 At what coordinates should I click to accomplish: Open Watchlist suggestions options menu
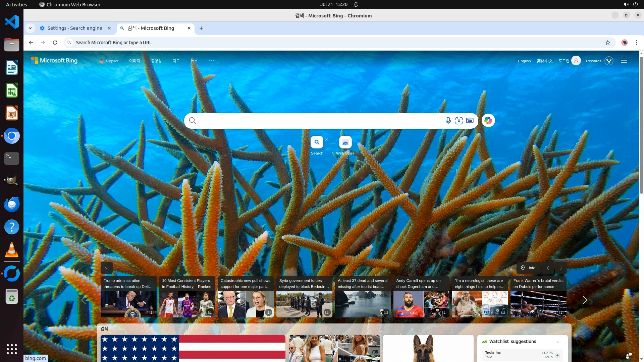coord(558,342)
